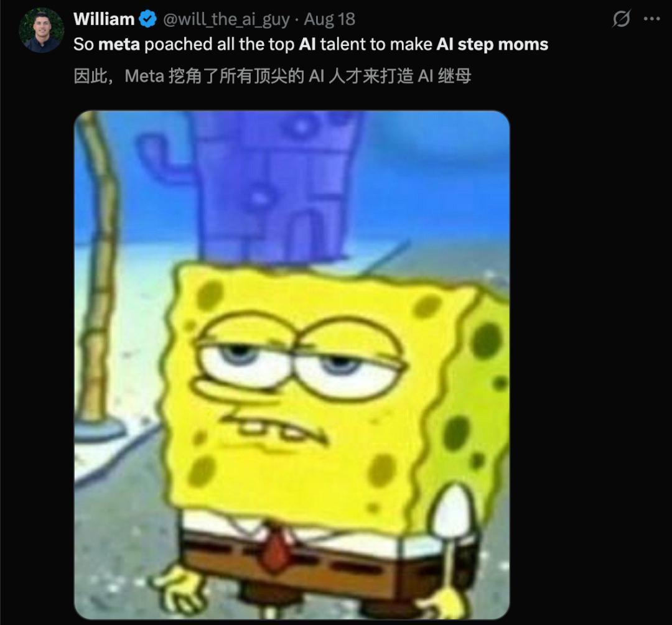Open the Aug 18 timestamp permalink
The height and width of the screenshot is (625, 672).
pyautogui.click(x=330, y=19)
